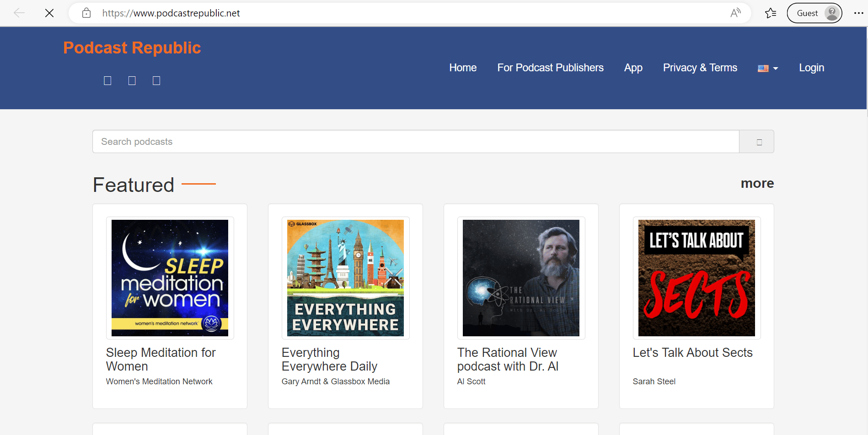Click the browser back arrow
Viewport: 868px width, 435px height.
pyautogui.click(x=19, y=13)
